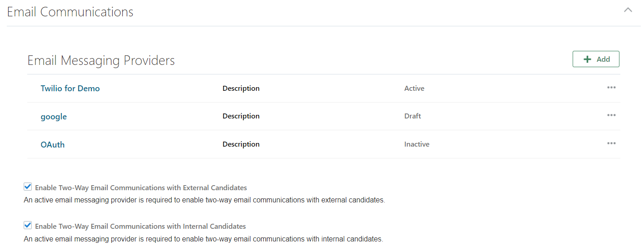644x246 pixels.
Task: Open actions menu for Twilio for Demo
Action: click(611, 88)
